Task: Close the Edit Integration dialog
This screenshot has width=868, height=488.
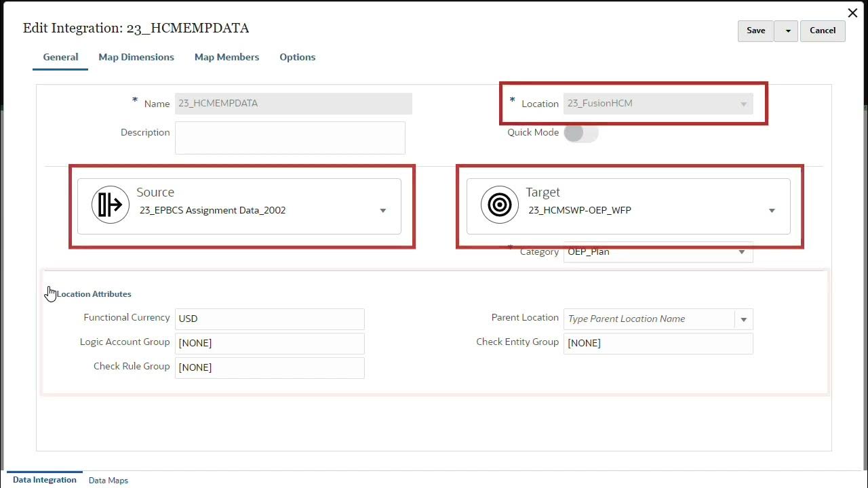Action: pos(852,13)
